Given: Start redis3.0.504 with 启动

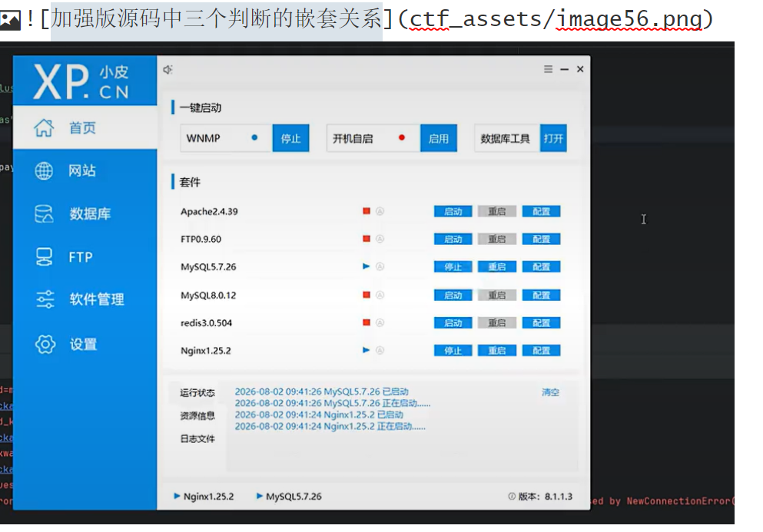Looking at the screenshot, I should click(x=453, y=323).
